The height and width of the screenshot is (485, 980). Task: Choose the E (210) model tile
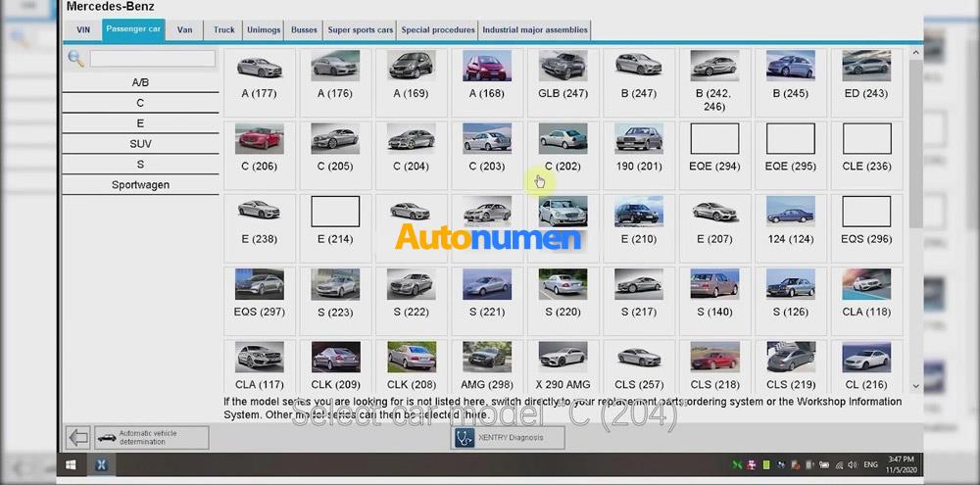639,227
